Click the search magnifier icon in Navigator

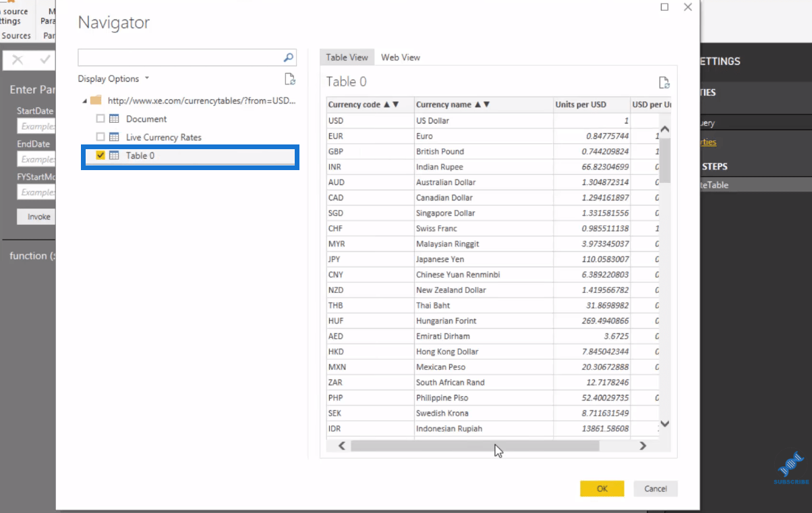pyautogui.click(x=288, y=57)
